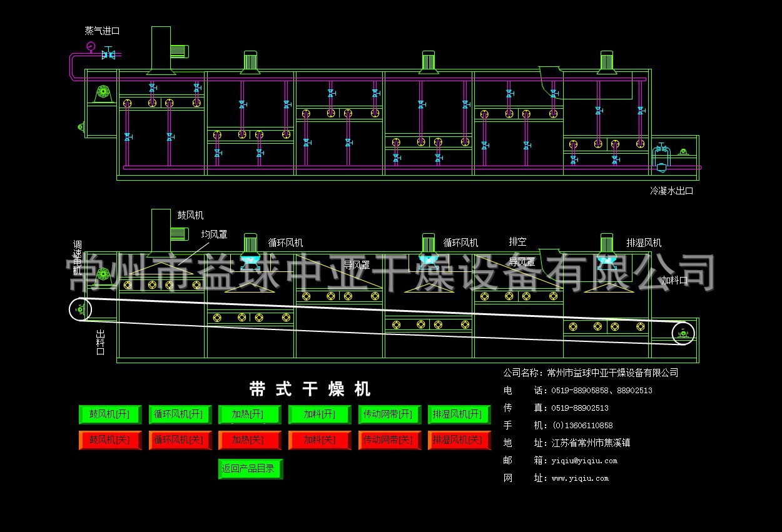Click the 蒸气进口 label
The height and width of the screenshot is (532, 782).
[103, 30]
